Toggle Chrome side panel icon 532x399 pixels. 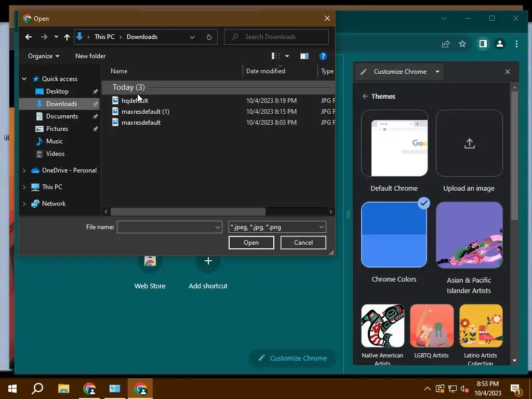(x=483, y=44)
